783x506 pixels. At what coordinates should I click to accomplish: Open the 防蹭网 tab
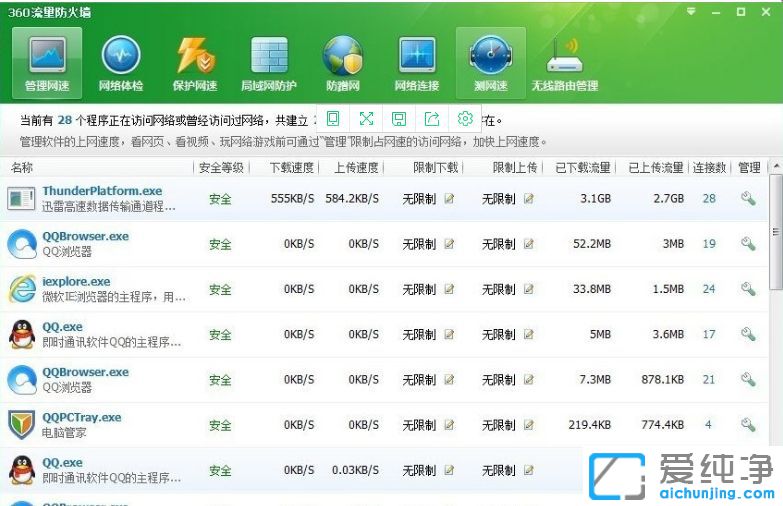[343, 62]
